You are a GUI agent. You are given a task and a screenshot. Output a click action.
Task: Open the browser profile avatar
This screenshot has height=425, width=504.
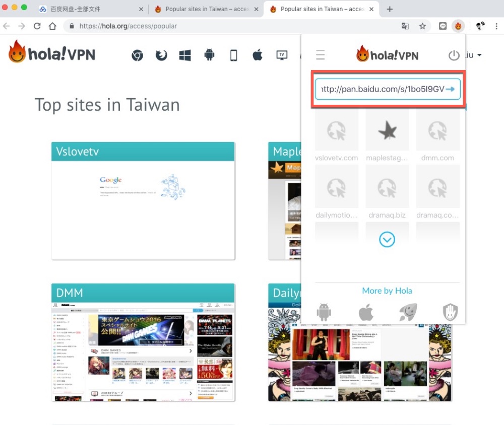480,26
